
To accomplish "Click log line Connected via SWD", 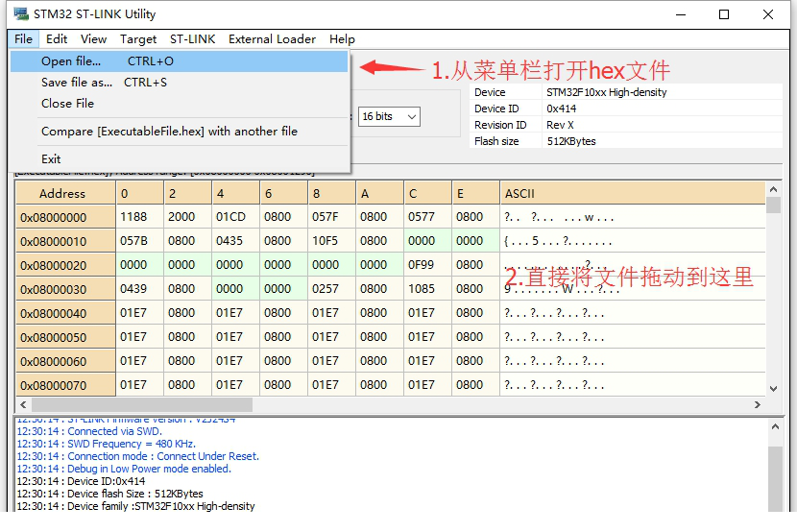I will (89, 431).
